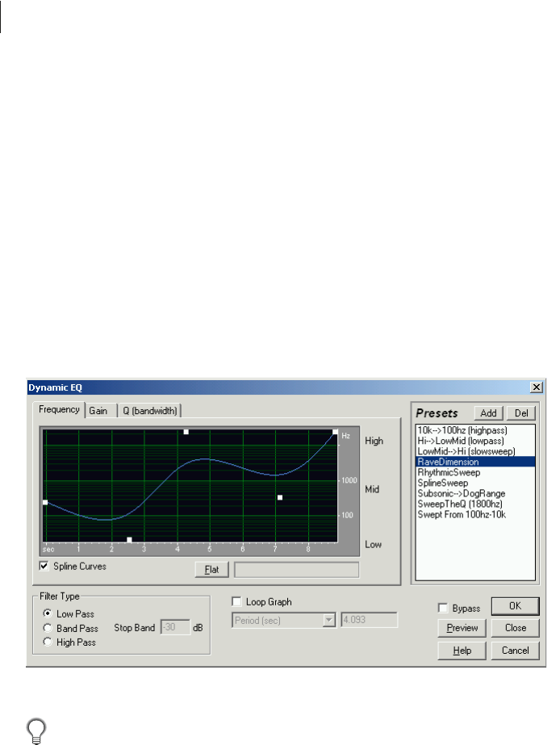Close the Dynamic EQ dialog with X
Viewport: 560px width, 745px height.
[x=537, y=387]
